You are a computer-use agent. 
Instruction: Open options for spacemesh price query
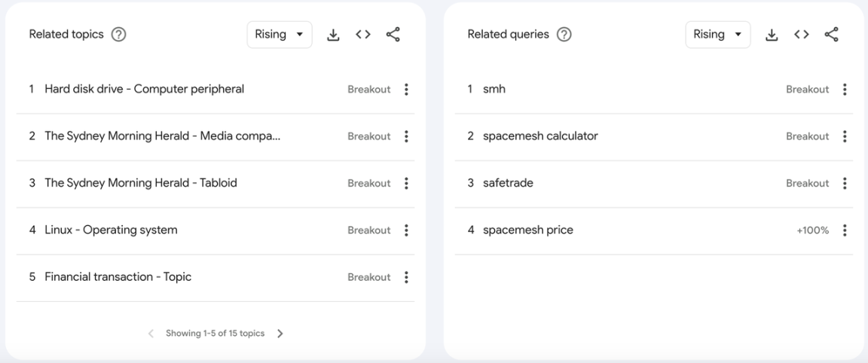(845, 230)
